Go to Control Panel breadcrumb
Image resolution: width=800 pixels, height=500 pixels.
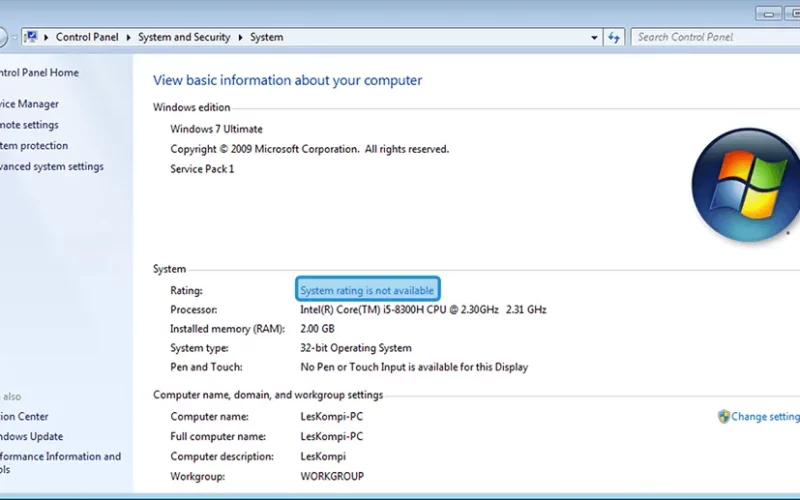coord(87,37)
